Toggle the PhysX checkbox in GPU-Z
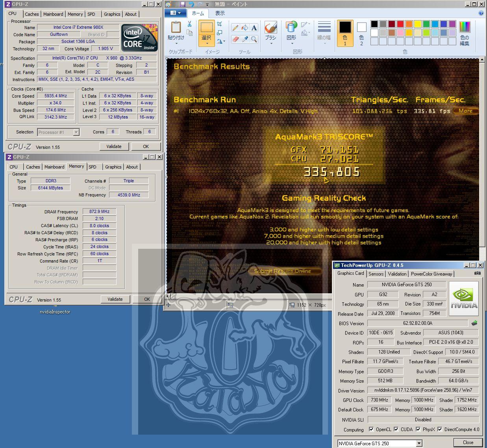The image size is (487, 448). pos(418,429)
